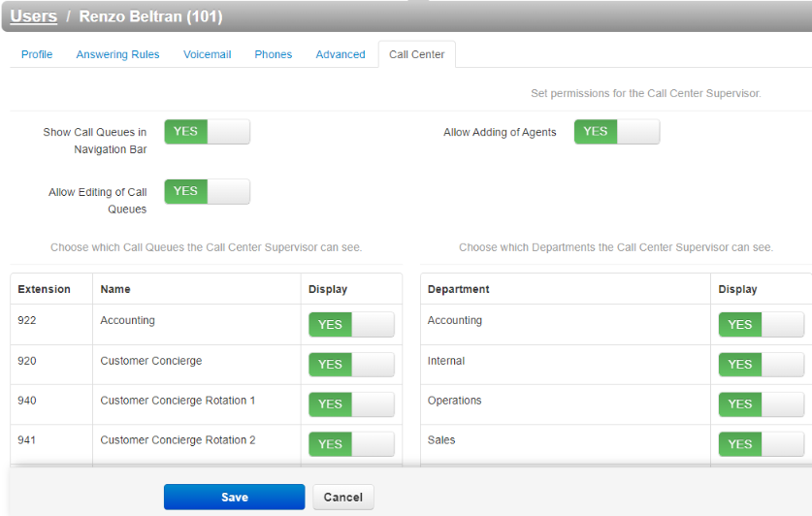Toggle display for Customer Concierge Rotation 2
812x516 pixels.
pos(351,444)
